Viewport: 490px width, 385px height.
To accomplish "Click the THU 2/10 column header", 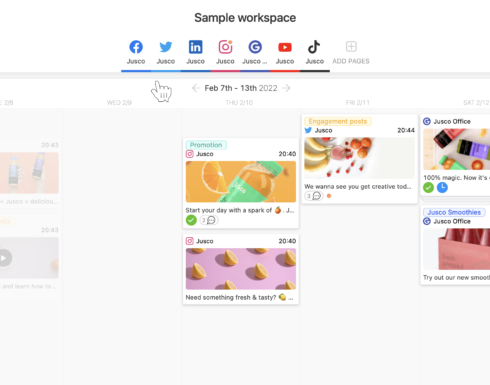I will click(x=239, y=103).
